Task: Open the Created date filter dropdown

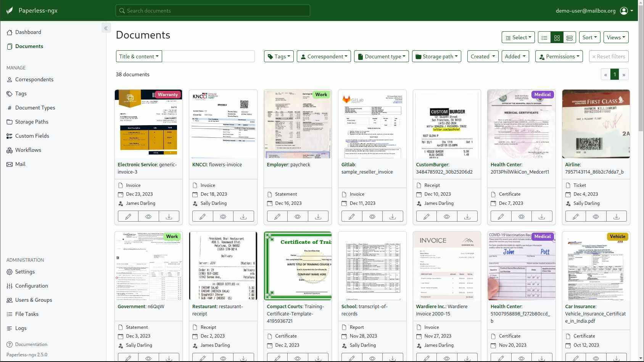Action: point(482,56)
